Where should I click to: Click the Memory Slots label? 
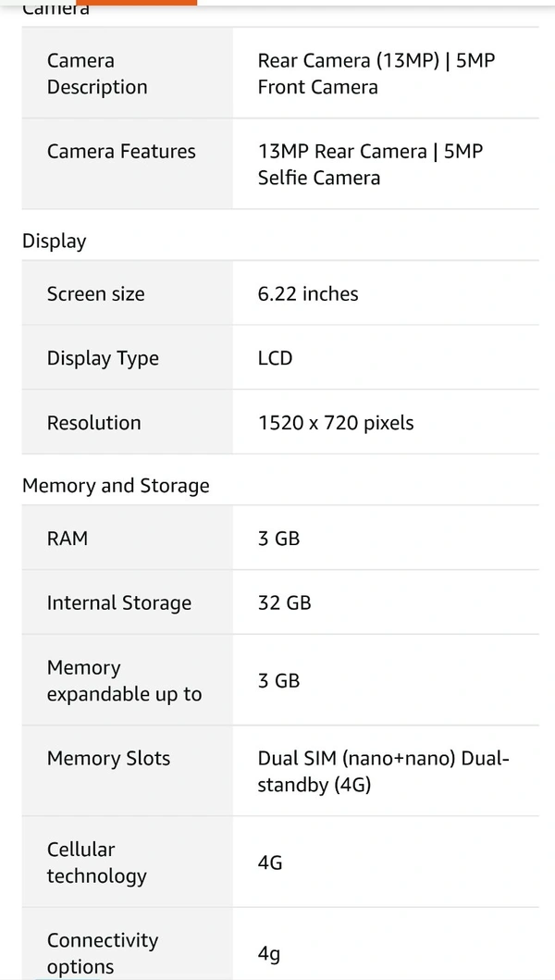point(109,759)
